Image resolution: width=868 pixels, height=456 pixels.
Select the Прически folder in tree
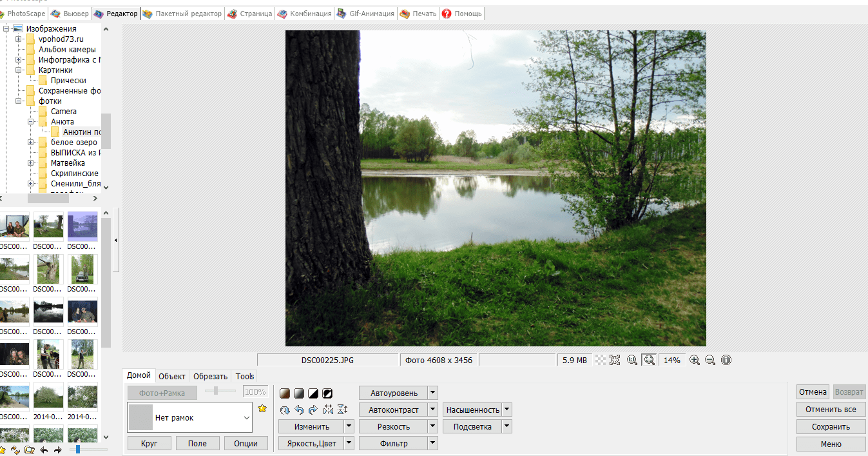pyautogui.click(x=68, y=81)
